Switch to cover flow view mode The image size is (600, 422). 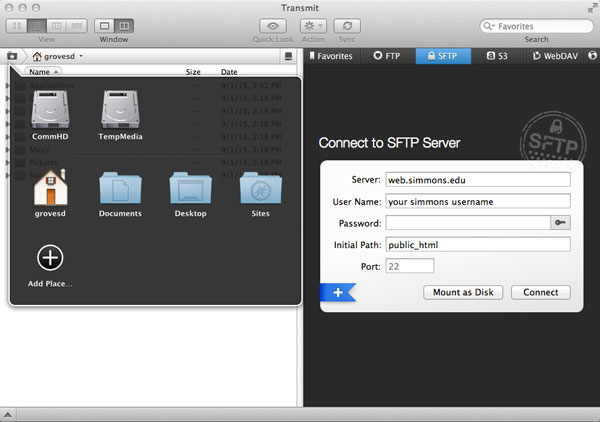pos(77,26)
